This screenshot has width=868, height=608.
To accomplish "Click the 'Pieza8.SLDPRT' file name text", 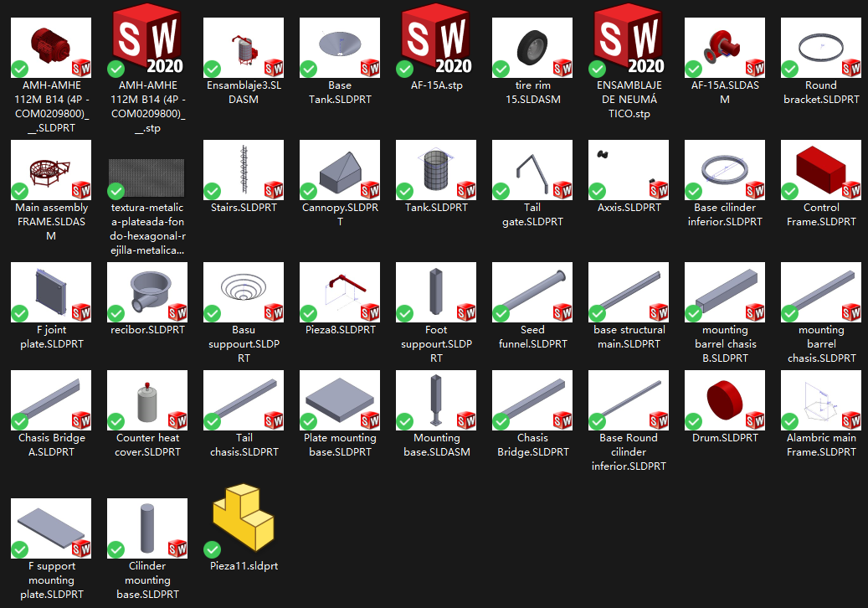I will (340, 329).
